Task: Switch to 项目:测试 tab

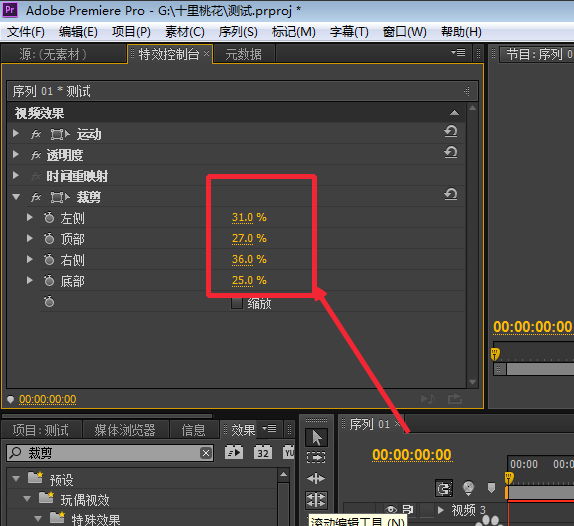Action: (41, 430)
